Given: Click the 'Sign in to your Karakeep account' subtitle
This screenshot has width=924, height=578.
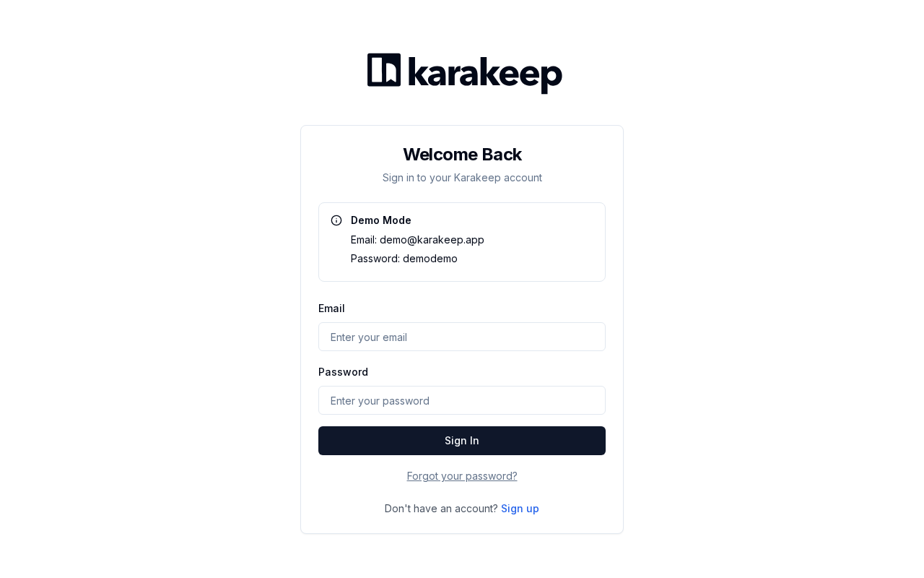Looking at the screenshot, I should pyautogui.click(x=462, y=178).
